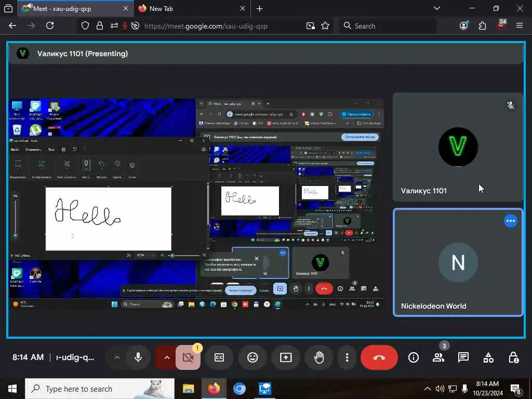Viewport: 532px width, 399px height.
Task: Expand video settings chevron beside camera
Action: (167, 357)
